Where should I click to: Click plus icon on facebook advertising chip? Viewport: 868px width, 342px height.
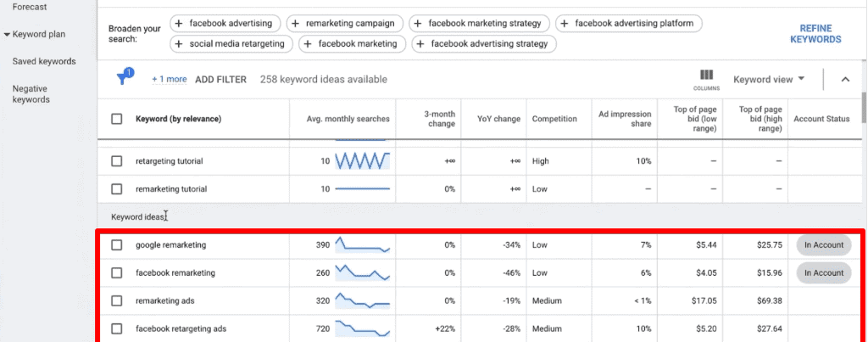coord(181,24)
